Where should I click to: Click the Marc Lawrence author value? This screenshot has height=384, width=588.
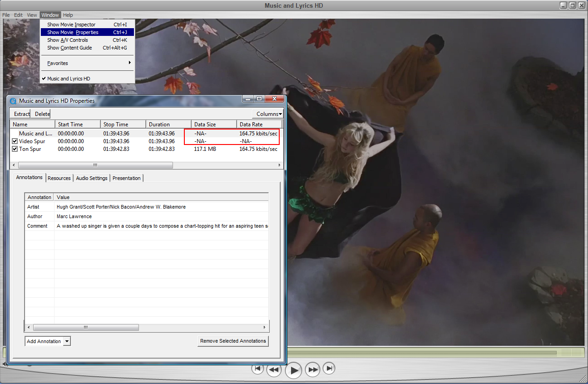(74, 216)
